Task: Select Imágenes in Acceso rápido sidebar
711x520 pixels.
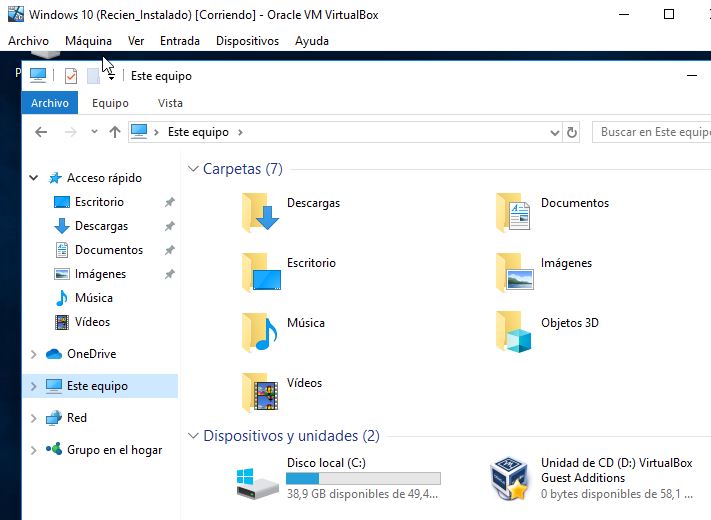Action: (100, 274)
